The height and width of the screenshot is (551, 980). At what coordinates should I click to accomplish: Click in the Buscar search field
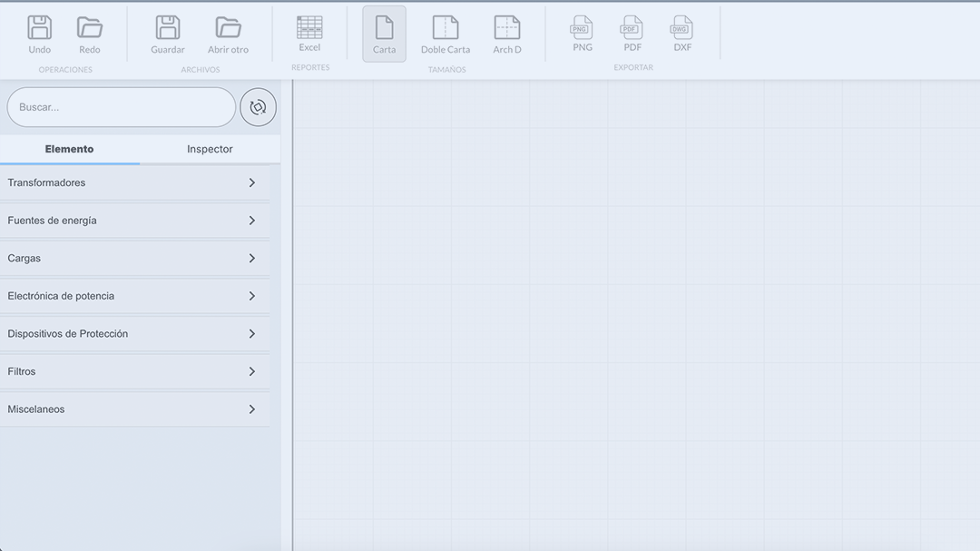121,107
